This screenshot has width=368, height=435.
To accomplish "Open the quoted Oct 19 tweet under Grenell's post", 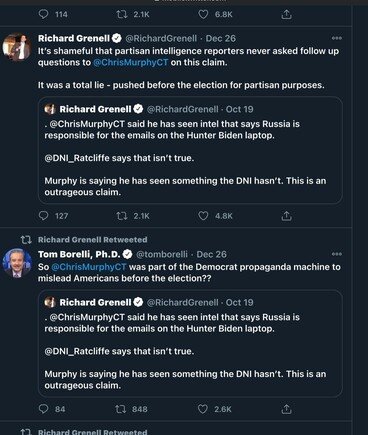I will click(190, 150).
